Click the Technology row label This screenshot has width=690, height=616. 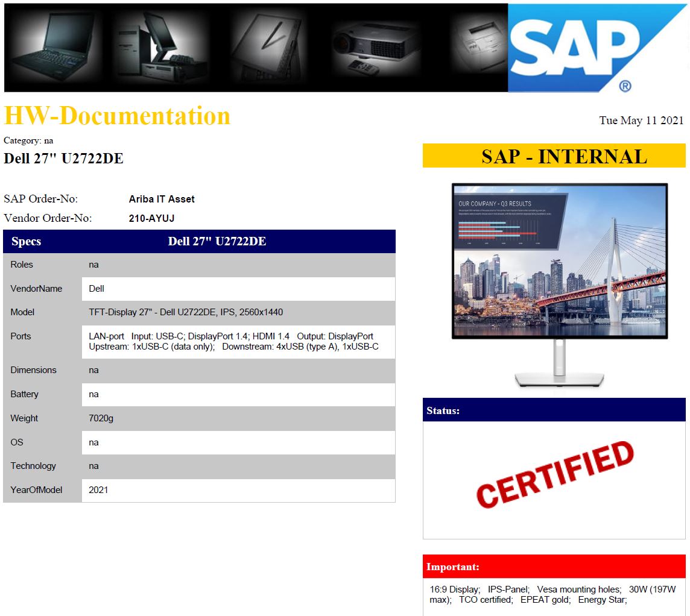[33, 466]
